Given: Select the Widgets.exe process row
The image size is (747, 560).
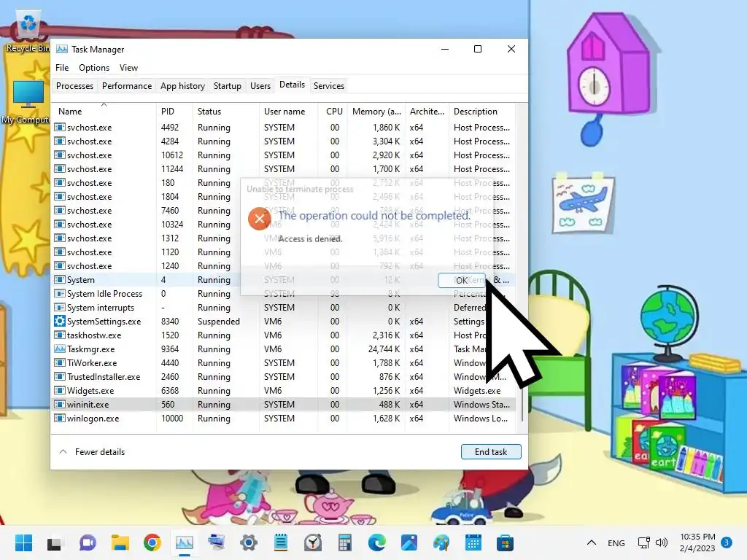Looking at the screenshot, I should click(x=284, y=391).
